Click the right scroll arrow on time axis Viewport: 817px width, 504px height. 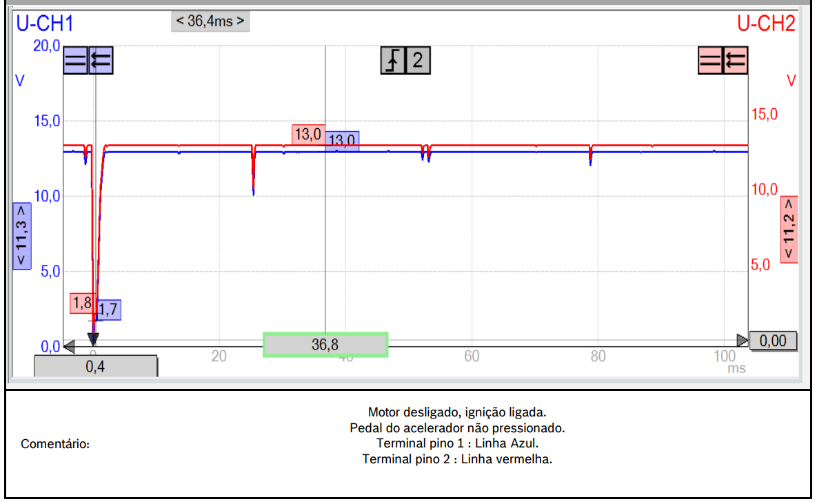coord(742,341)
